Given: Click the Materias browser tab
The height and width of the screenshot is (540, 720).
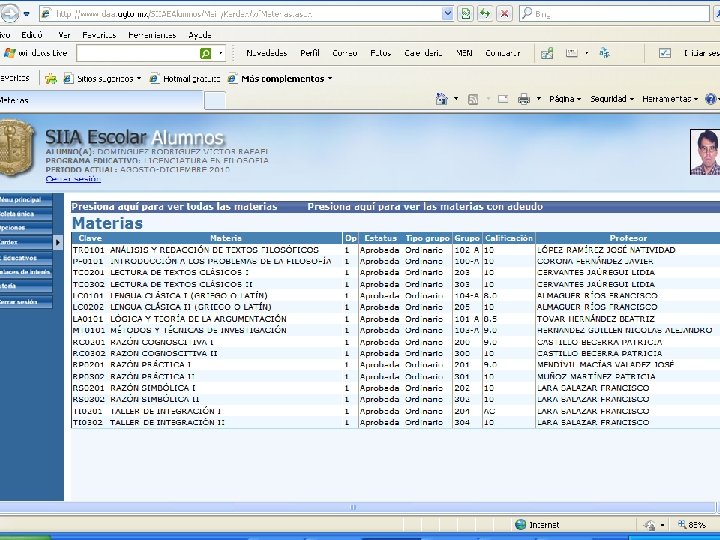Looking at the screenshot, I should pos(101,100).
